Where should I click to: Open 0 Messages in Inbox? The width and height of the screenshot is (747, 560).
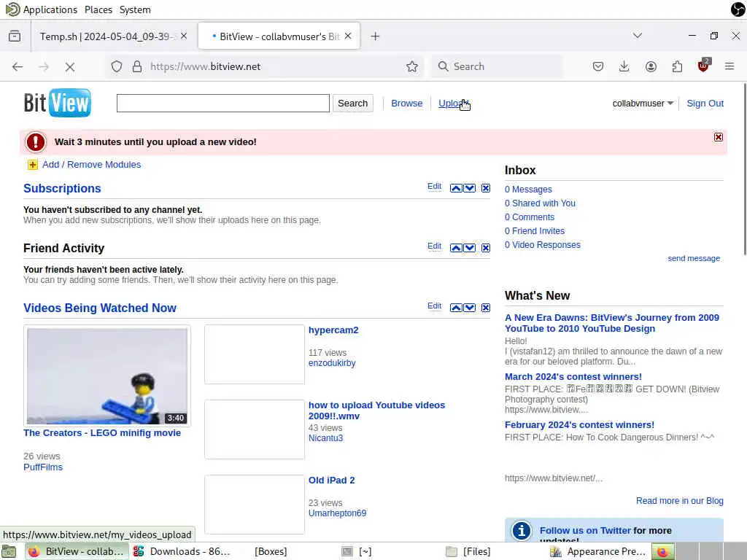(528, 190)
